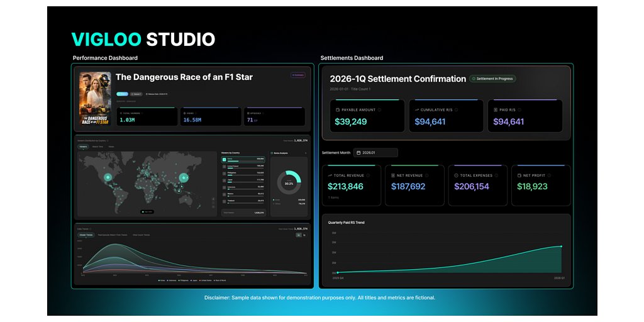Click the Korea Analysis panel icon

coord(272,153)
